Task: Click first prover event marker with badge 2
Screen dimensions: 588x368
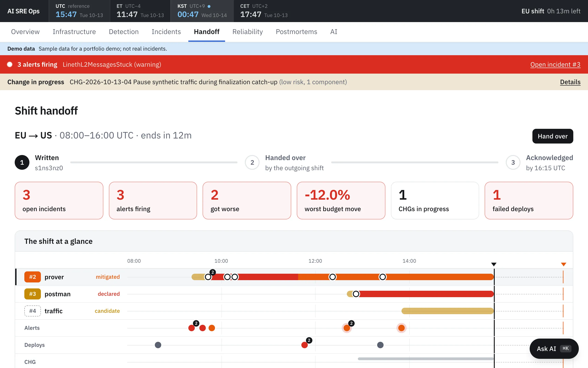Action: pos(208,277)
